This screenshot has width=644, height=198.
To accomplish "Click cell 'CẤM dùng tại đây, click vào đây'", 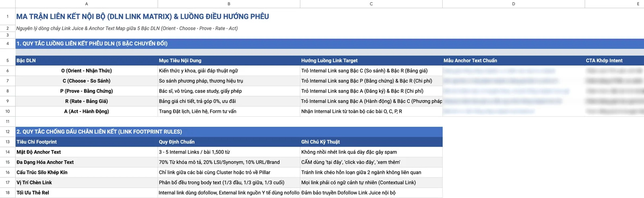I will pyautogui.click(x=371, y=162).
